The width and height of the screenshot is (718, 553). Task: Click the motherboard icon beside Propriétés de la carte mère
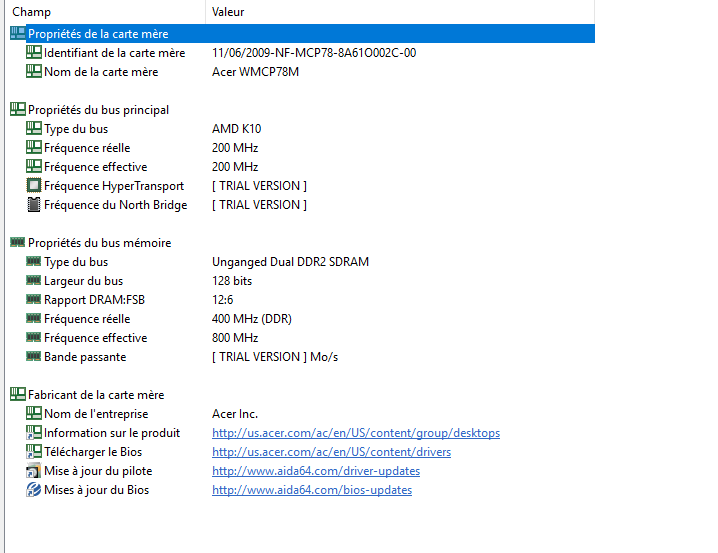click(x=17, y=34)
